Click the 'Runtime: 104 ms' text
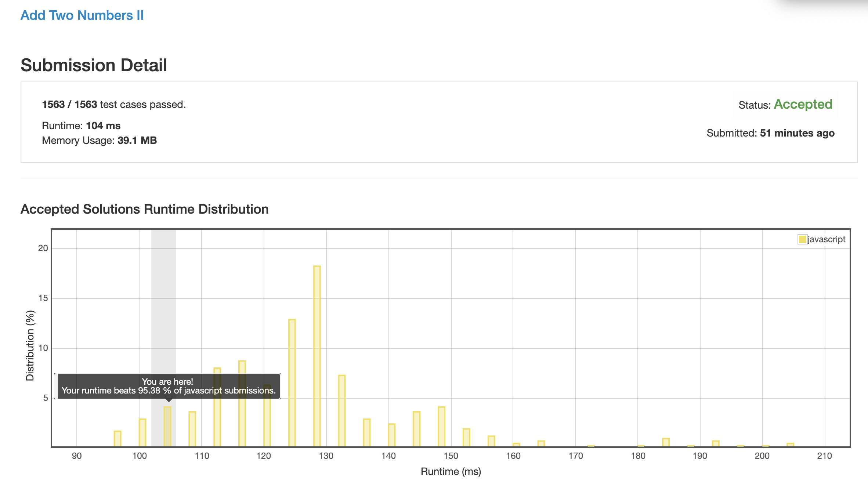The image size is (868, 486). tap(81, 126)
